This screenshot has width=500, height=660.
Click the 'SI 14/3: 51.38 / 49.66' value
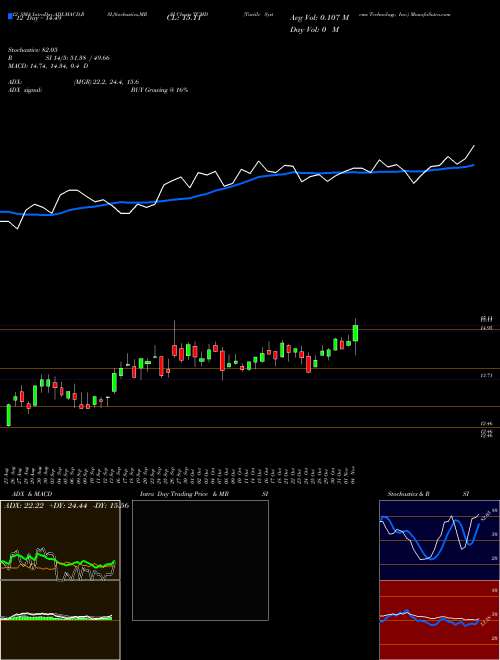pyautogui.click(x=77, y=58)
